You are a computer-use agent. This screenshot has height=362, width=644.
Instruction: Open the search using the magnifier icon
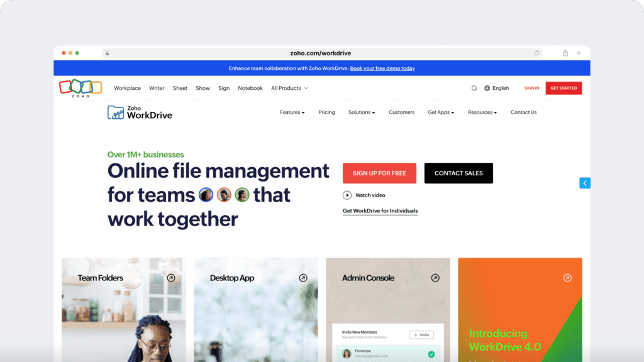click(474, 88)
